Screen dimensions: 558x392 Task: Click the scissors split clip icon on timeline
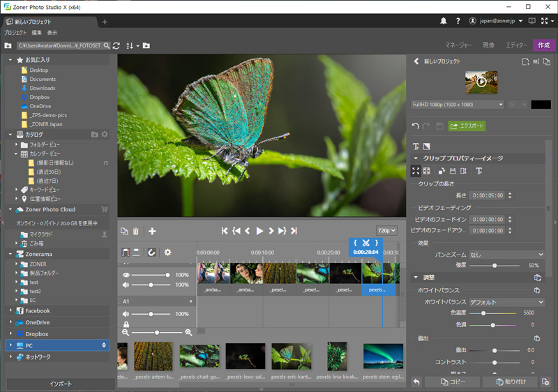pyautogui.click(x=365, y=243)
